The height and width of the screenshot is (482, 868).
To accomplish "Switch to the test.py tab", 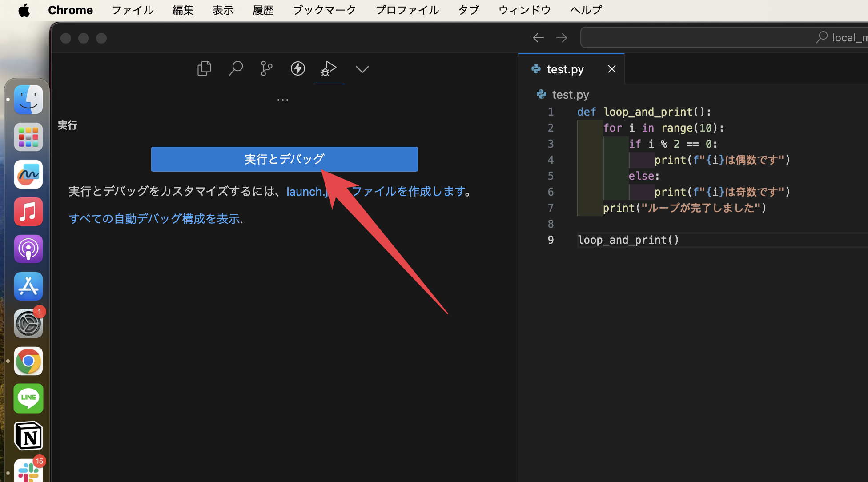I will pos(565,69).
